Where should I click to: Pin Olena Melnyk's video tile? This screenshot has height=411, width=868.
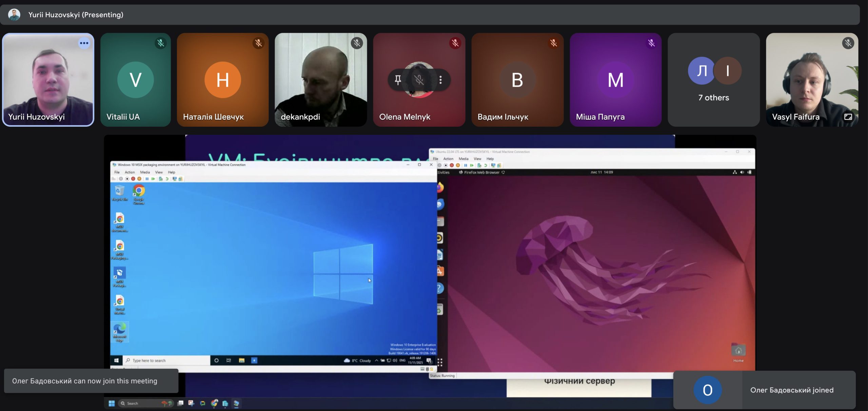(x=398, y=80)
